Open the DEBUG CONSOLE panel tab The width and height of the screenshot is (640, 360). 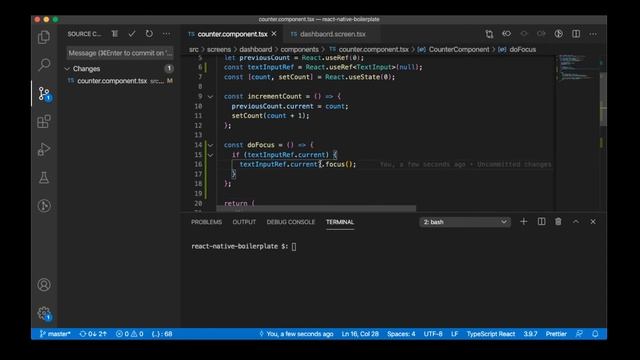(291, 222)
